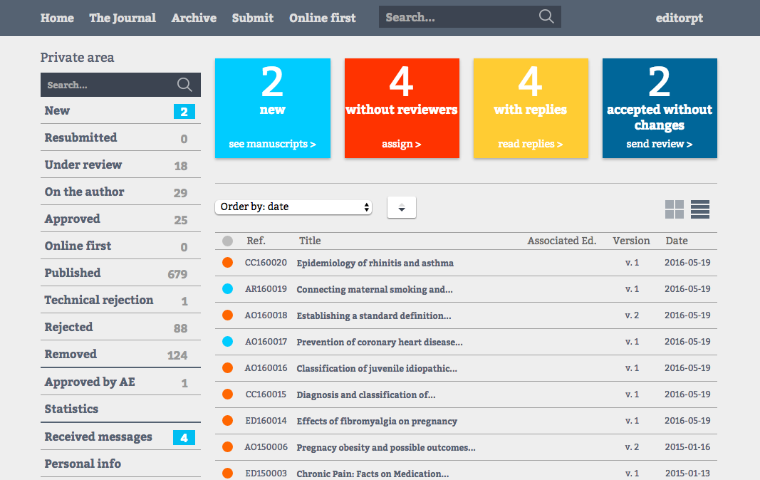Open the Under review sidebar category

83,165
